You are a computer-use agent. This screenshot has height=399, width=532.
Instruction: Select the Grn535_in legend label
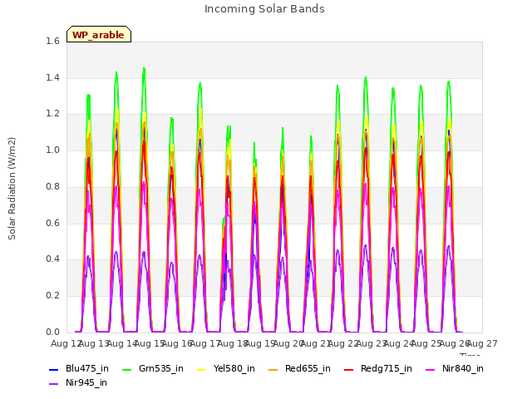pyautogui.click(x=161, y=368)
